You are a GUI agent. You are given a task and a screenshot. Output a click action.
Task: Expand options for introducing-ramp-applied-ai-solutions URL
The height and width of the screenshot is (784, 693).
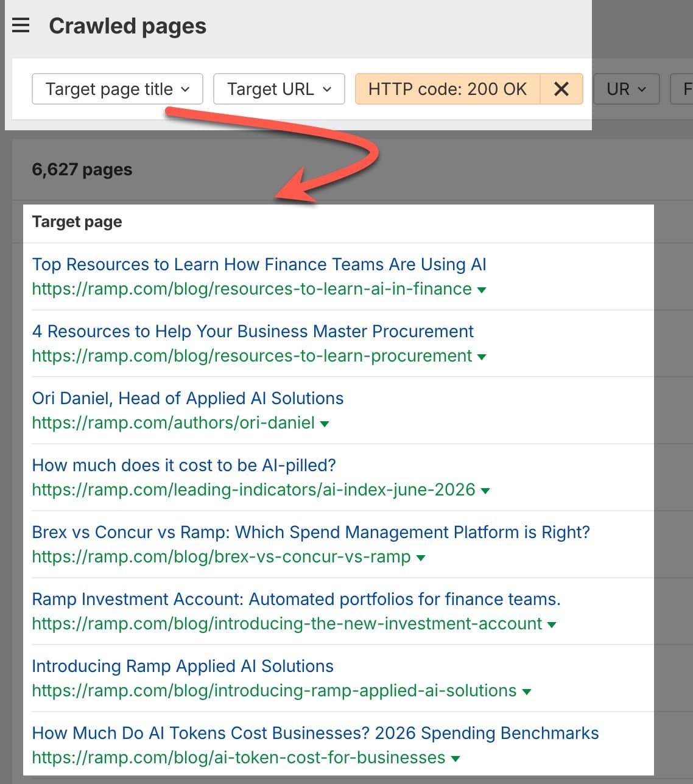coord(527,691)
